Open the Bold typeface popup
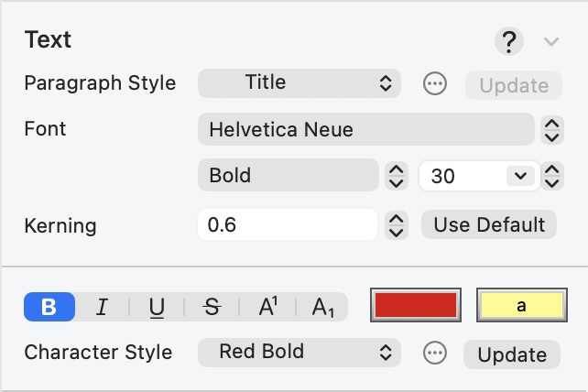Image resolution: width=588 pixels, height=392 pixels. click(289, 175)
